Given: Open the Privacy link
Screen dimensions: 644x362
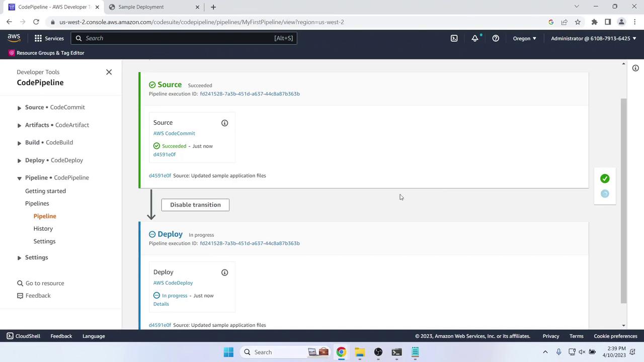Looking at the screenshot, I should coord(551,336).
